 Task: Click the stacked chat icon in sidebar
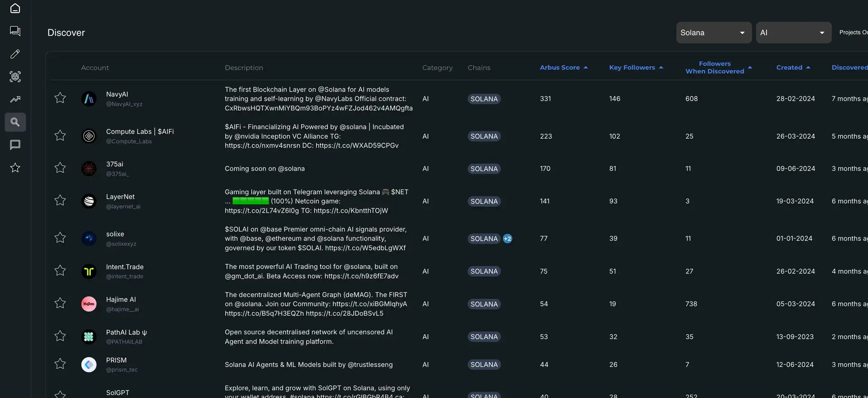[x=15, y=31]
